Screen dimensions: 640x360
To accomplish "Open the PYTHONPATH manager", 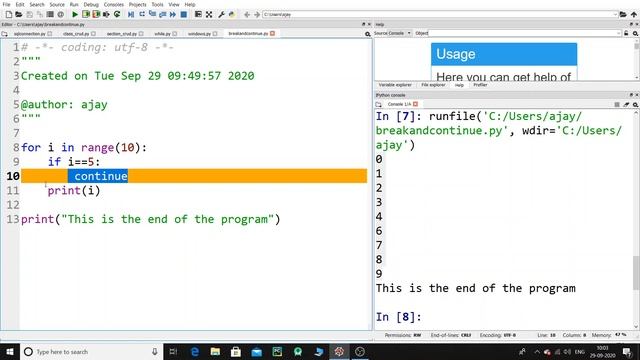I will (232, 14).
